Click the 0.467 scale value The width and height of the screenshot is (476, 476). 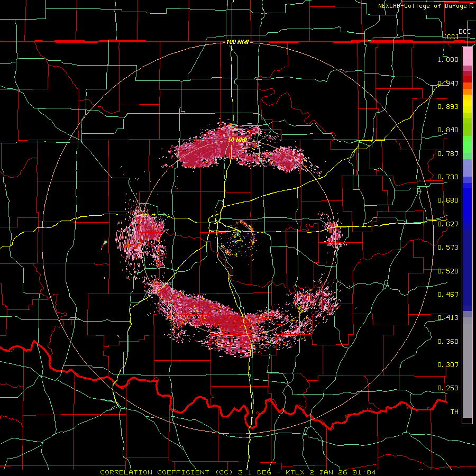click(x=448, y=295)
